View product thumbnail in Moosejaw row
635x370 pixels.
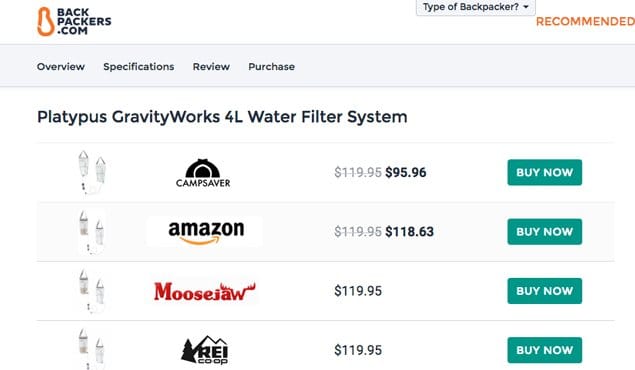tap(92, 291)
